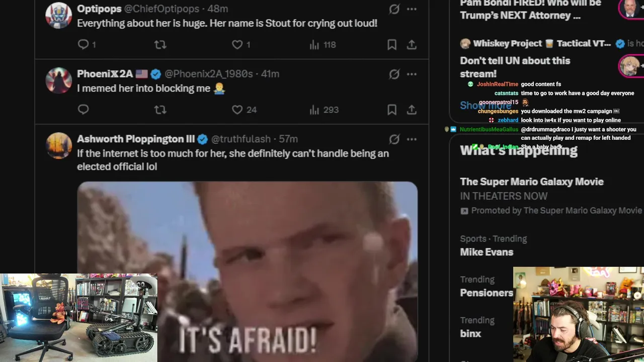Share the Optipops tweet
Screen dimensions: 644x362
412,45
